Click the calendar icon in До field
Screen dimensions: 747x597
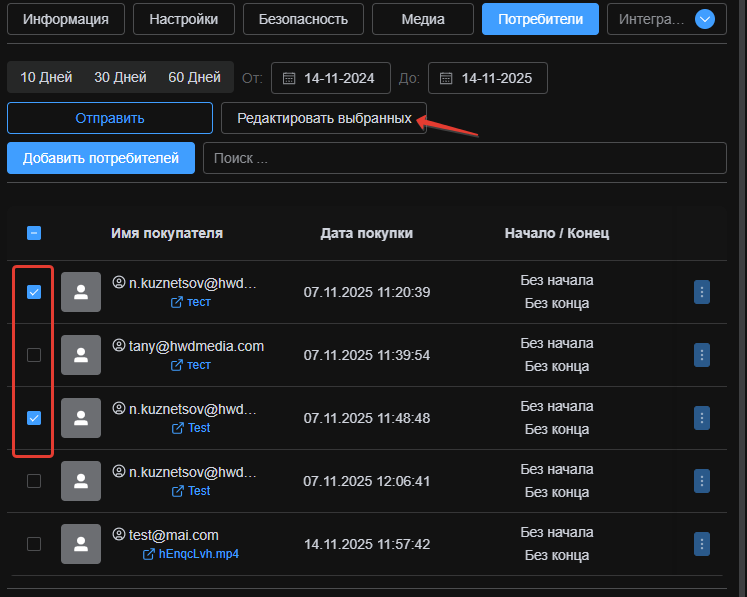pos(446,78)
